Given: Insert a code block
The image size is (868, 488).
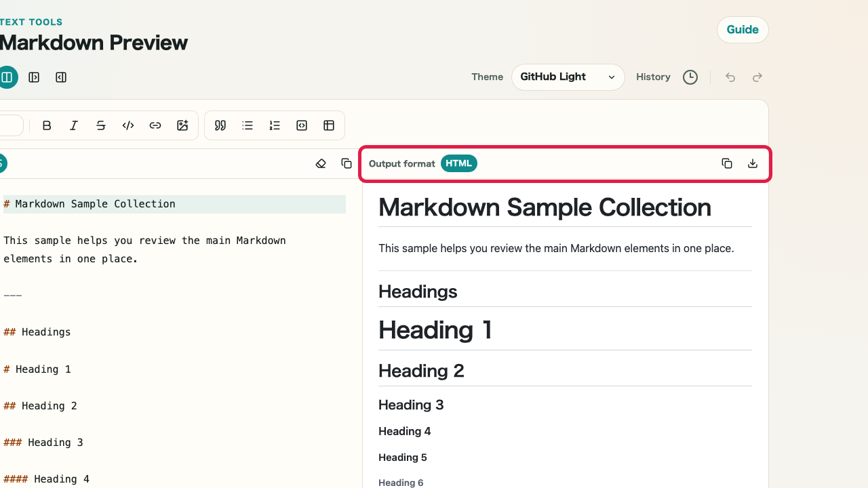Looking at the screenshot, I should (x=302, y=125).
